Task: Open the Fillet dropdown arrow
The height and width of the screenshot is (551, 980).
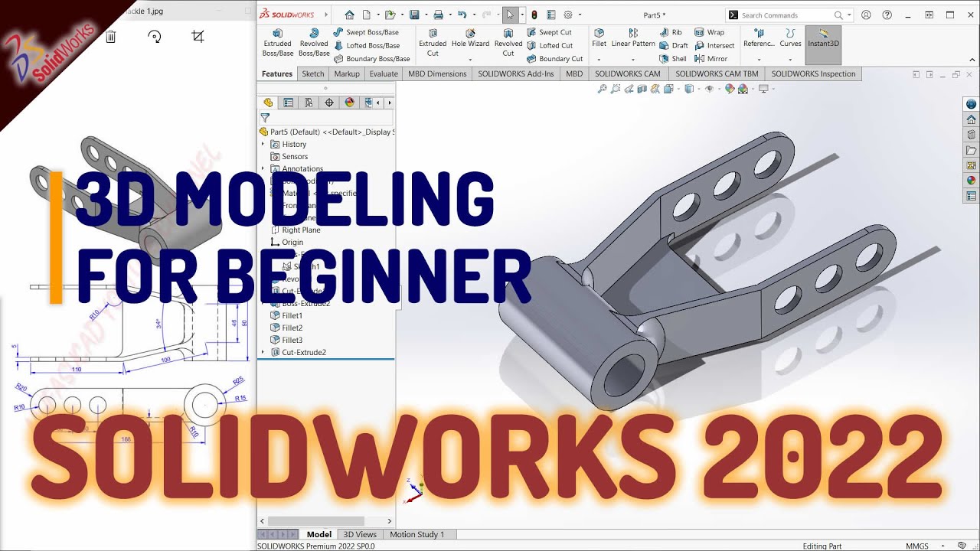Action: coord(599,59)
